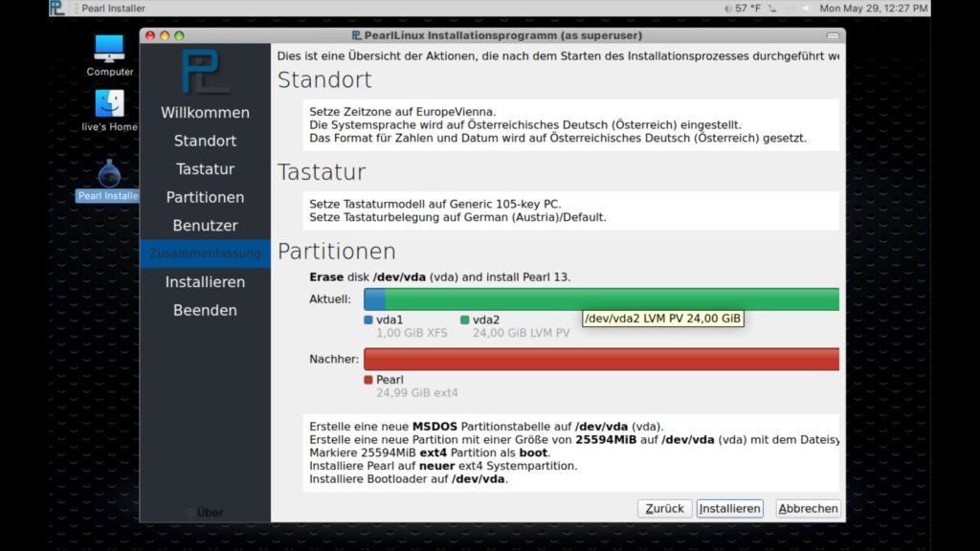Click the blue vda1 segment in Aktuell bar
Screen dimensions: 980x551
[374, 299]
